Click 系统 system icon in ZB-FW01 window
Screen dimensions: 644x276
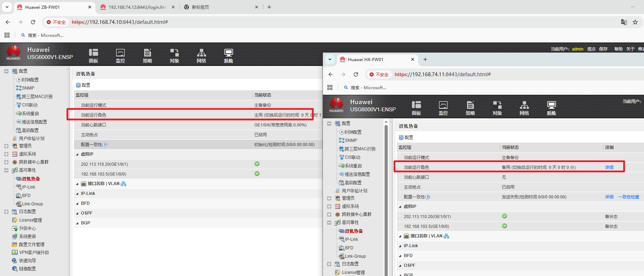coord(228,55)
